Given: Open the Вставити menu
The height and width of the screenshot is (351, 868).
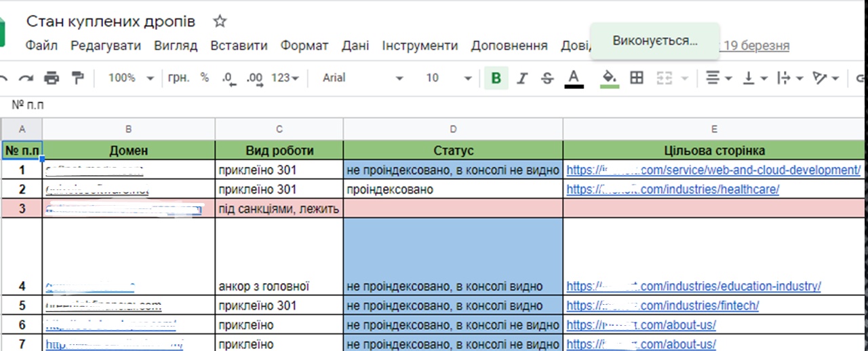Looking at the screenshot, I should pos(239,45).
